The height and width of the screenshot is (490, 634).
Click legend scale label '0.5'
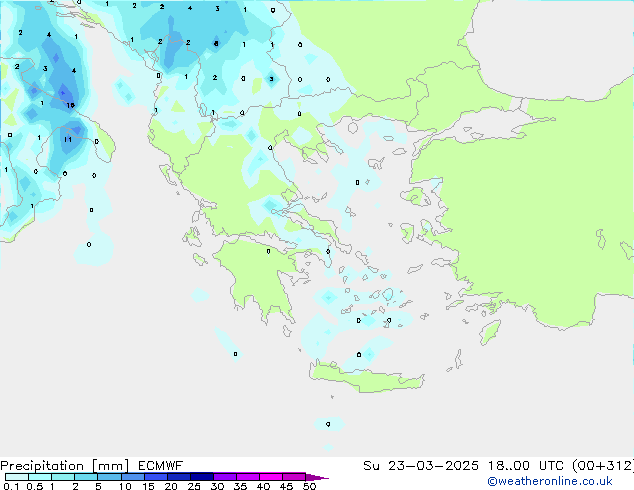pyautogui.click(x=35, y=486)
